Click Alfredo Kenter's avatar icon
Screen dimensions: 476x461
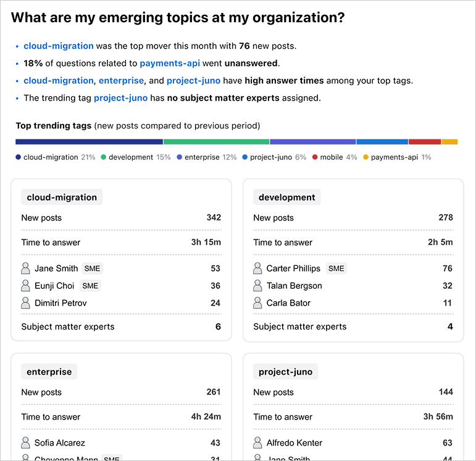coord(258,442)
